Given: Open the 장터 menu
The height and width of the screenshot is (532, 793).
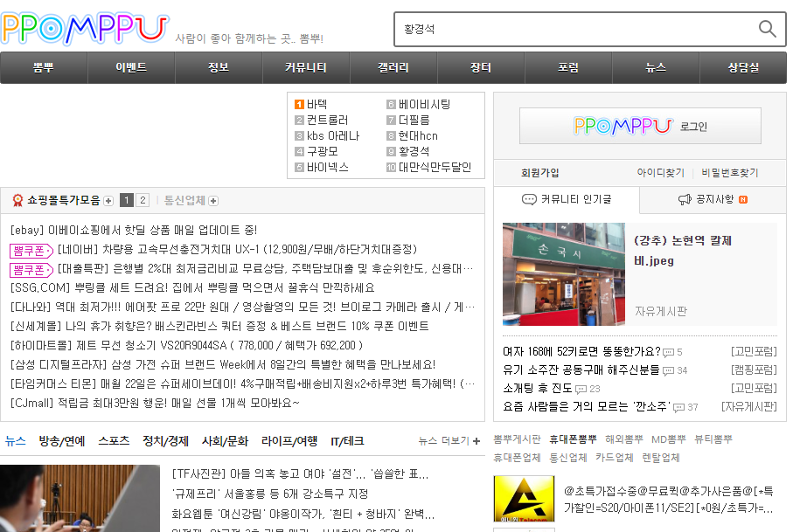Looking at the screenshot, I should pyautogui.click(x=481, y=67).
